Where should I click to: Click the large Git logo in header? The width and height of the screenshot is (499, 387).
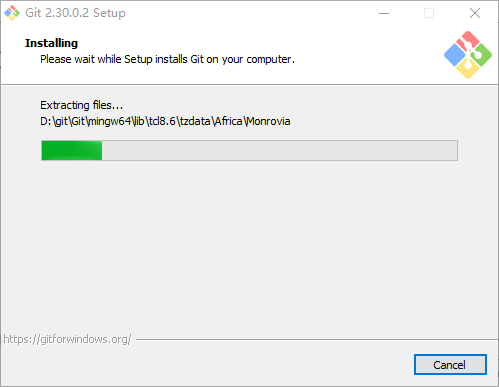(x=468, y=55)
